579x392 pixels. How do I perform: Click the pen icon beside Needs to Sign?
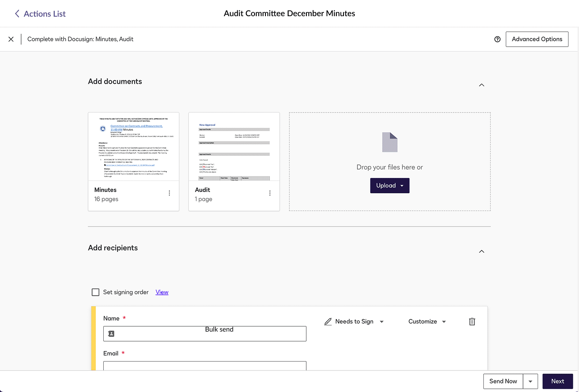pos(328,322)
